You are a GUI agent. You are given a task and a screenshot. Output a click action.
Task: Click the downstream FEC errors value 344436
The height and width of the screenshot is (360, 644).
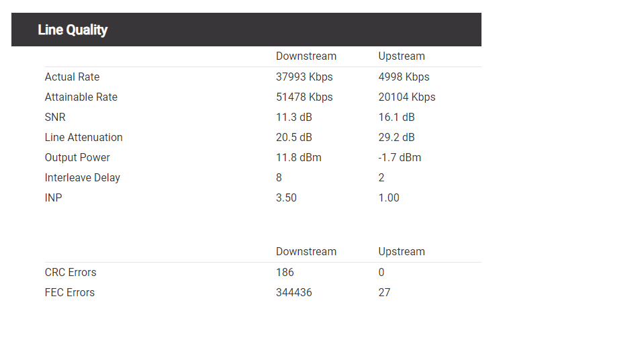(x=293, y=292)
